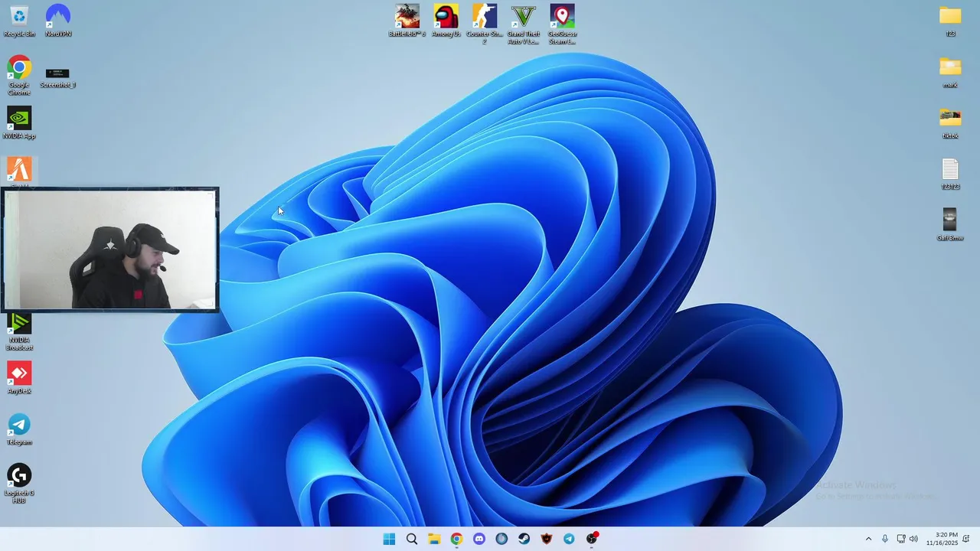
Task: Click the webcam overlay window
Action: pyautogui.click(x=110, y=249)
